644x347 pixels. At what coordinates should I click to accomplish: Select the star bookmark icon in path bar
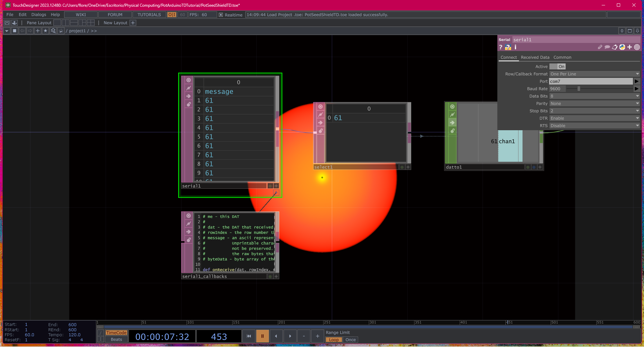[45, 31]
